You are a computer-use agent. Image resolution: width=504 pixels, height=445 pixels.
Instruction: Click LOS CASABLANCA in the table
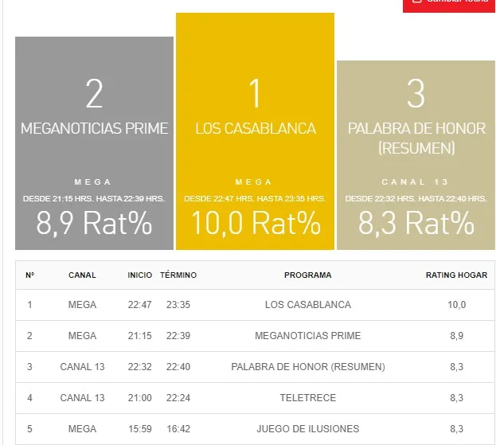pos(308,305)
